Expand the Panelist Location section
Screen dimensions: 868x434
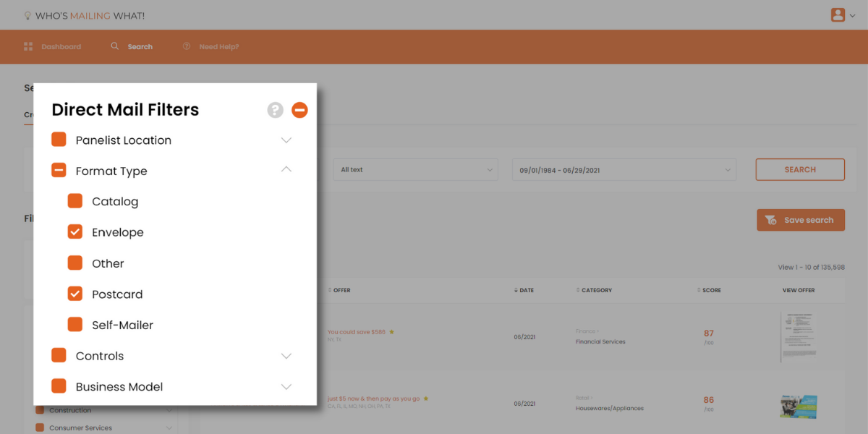[286, 140]
